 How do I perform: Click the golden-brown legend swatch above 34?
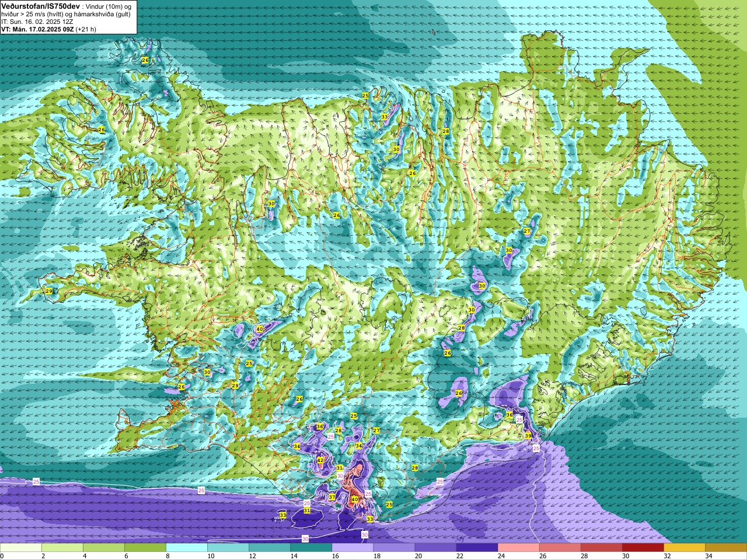(725, 548)
